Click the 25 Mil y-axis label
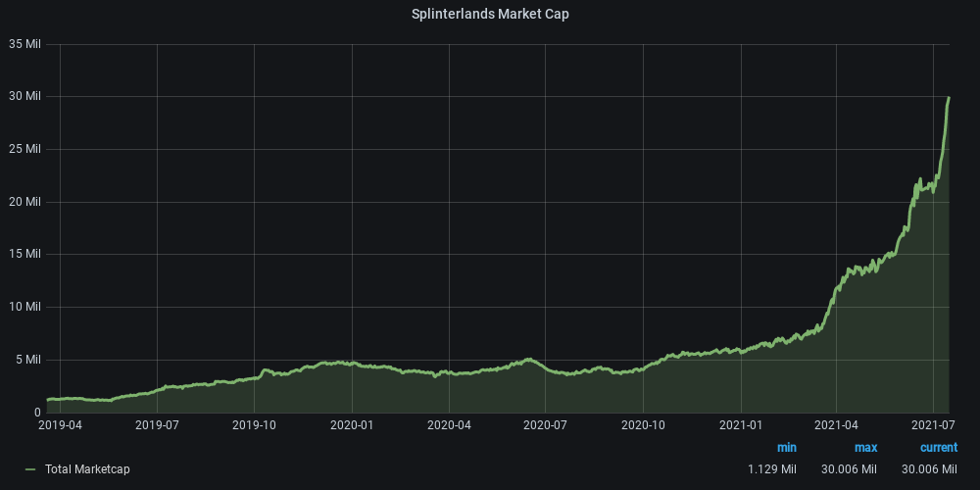This screenshot has width=980, height=490. pos(25,149)
